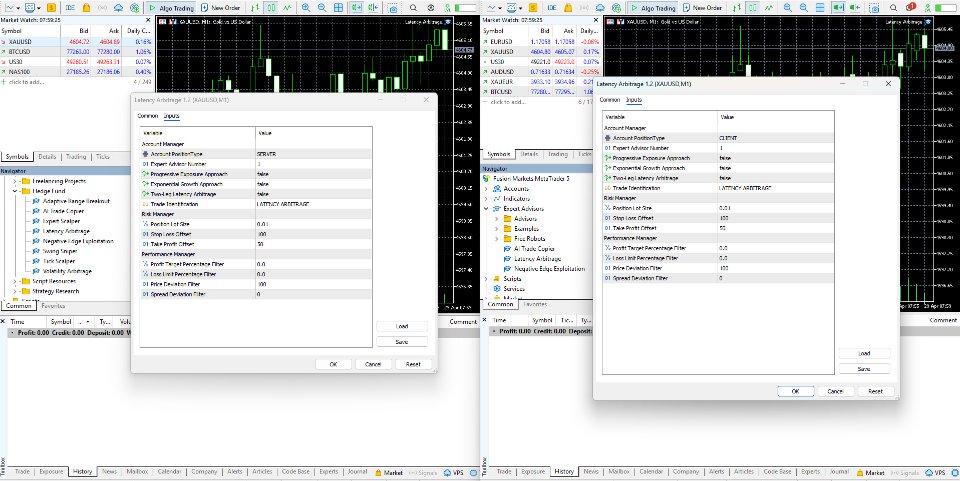Open VPS status in right terminal bottom bar

(936, 472)
